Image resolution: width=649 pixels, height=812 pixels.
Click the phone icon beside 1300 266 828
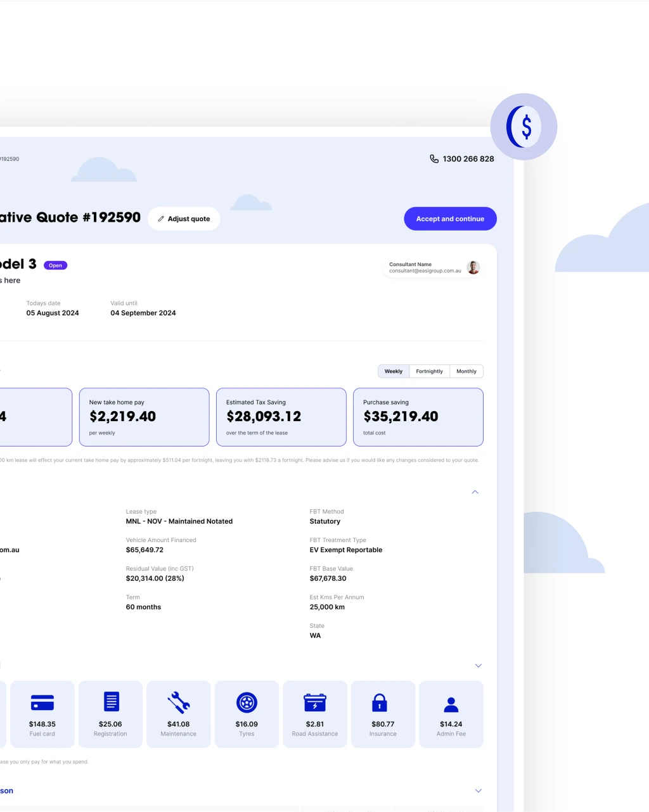click(x=434, y=159)
